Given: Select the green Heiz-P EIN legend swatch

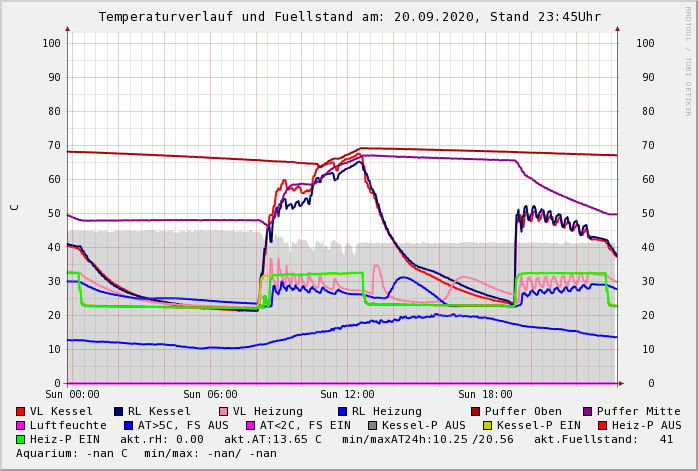Looking at the screenshot, I should (21, 439).
